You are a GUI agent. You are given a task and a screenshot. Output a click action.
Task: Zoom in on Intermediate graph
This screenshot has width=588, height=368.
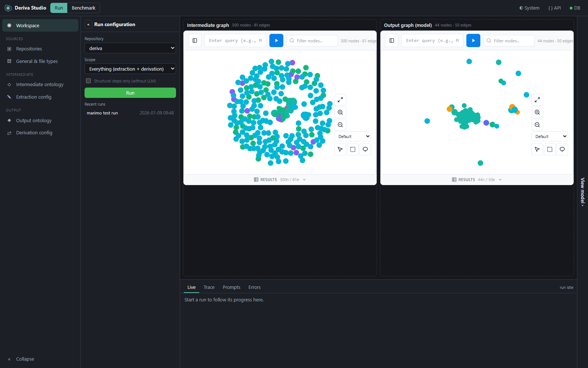pyautogui.click(x=340, y=112)
